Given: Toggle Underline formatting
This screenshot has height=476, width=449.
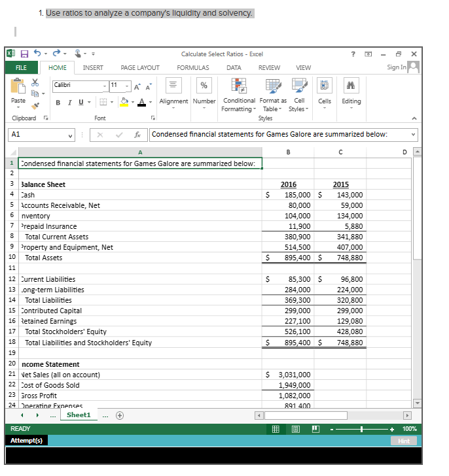Looking at the screenshot, I should click(81, 102).
